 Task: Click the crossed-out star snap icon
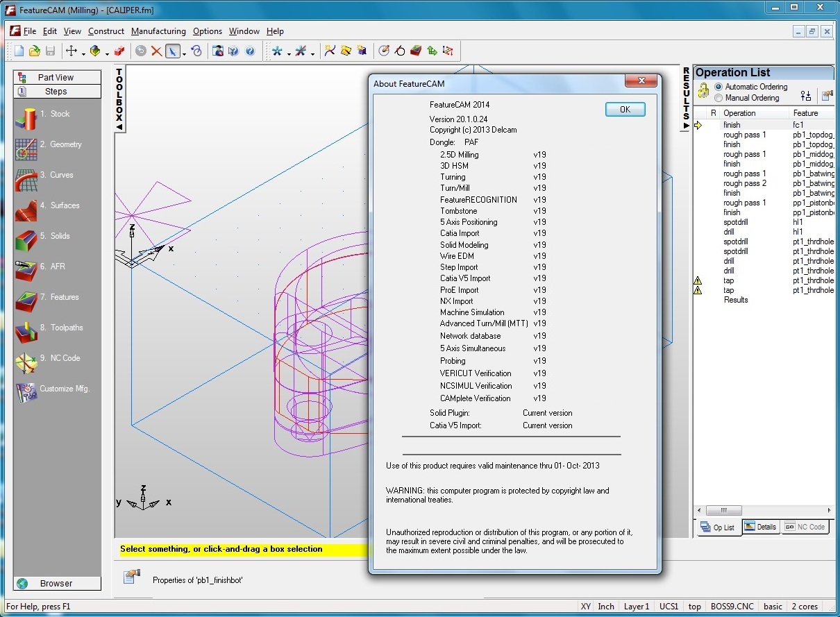click(301, 51)
